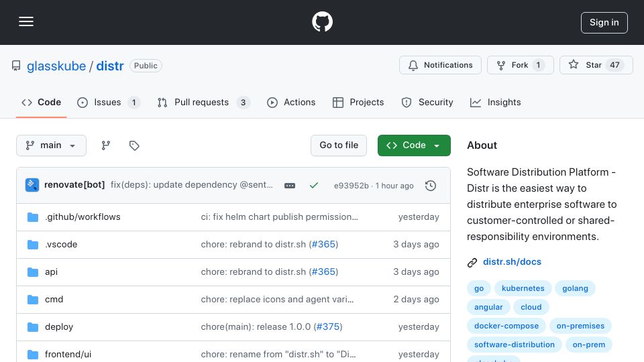This screenshot has width=644, height=362.
Task: Click folder icon next to cmd
Action: click(x=32, y=299)
